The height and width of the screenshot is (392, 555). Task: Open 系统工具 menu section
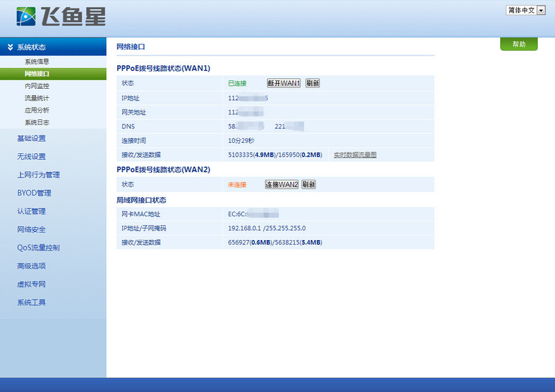(31, 302)
